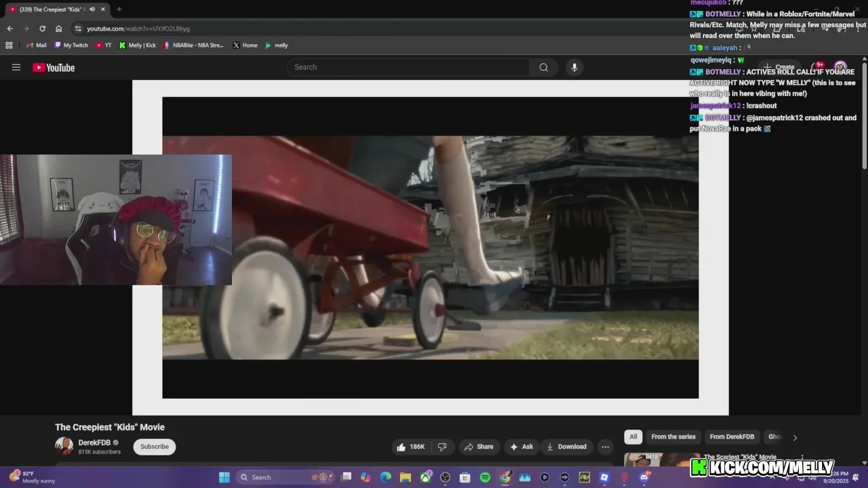Screen dimensions: 868x488
Task: Open the Mail bookmark
Action: 36,45
